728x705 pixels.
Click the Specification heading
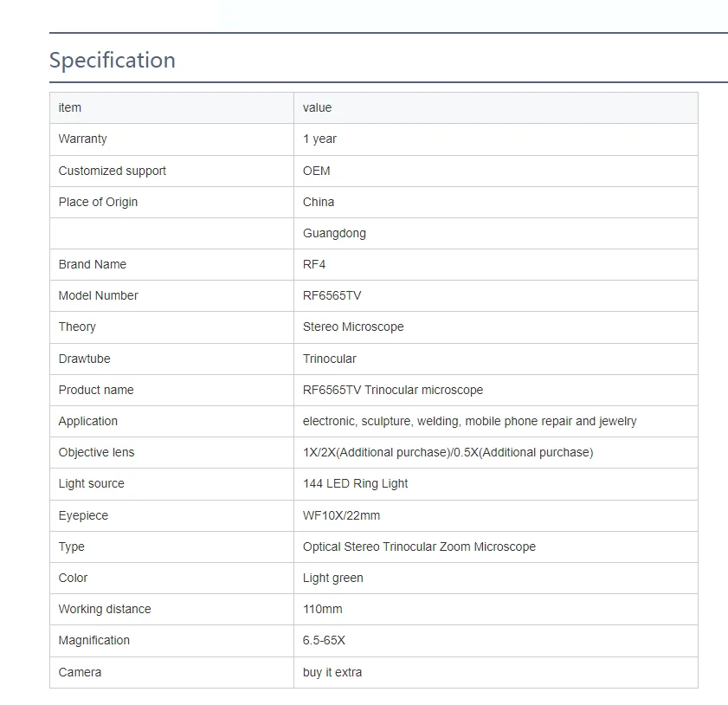pos(113,61)
